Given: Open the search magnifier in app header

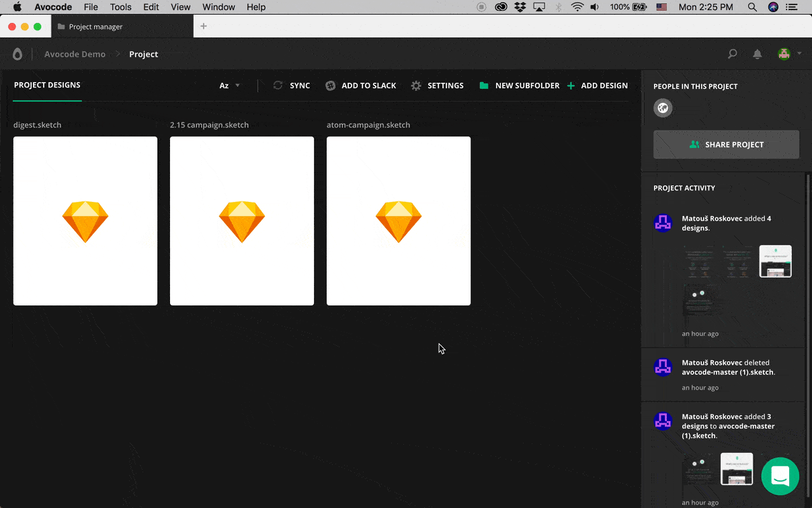Looking at the screenshot, I should coord(733,54).
